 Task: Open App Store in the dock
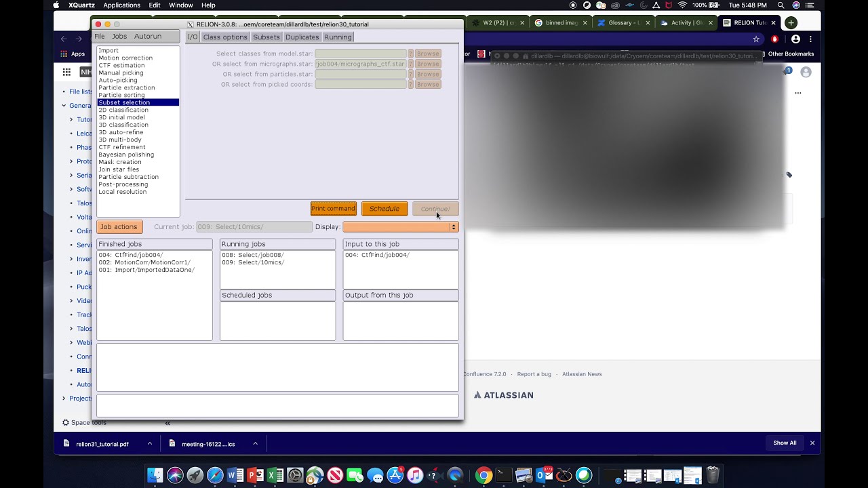[x=395, y=476]
